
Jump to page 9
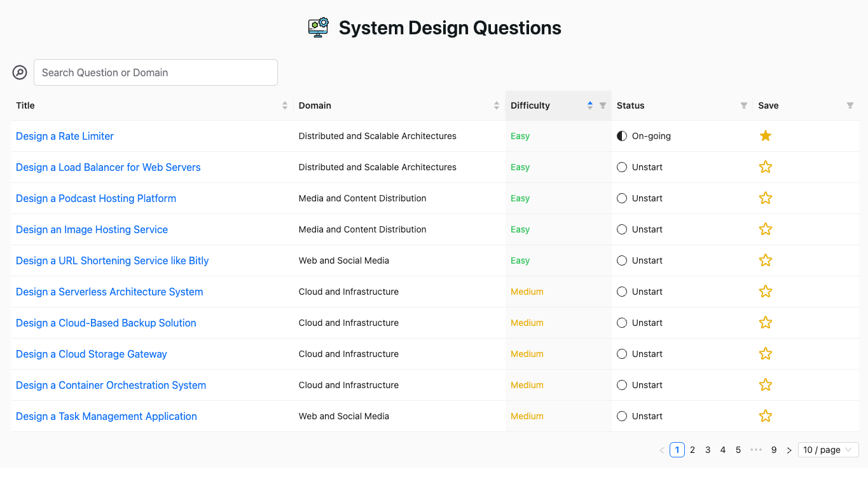pos(774,450)
